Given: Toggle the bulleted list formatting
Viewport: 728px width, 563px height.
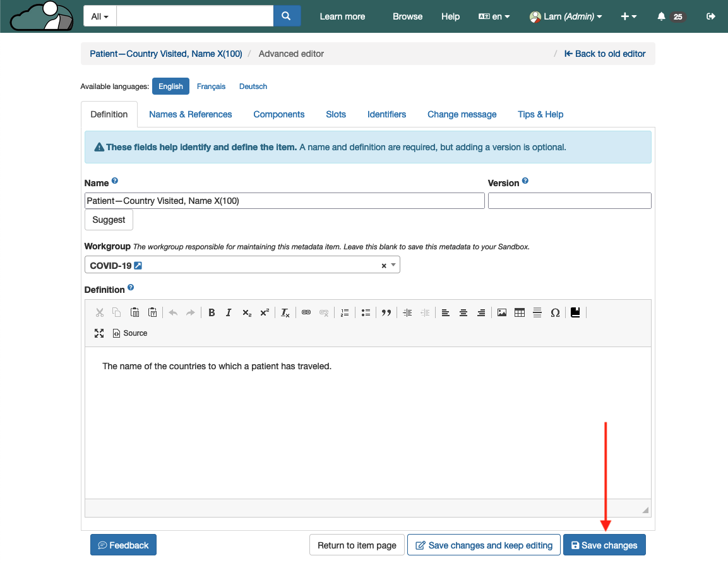Looking at the screenshot, I should [366, 312].
